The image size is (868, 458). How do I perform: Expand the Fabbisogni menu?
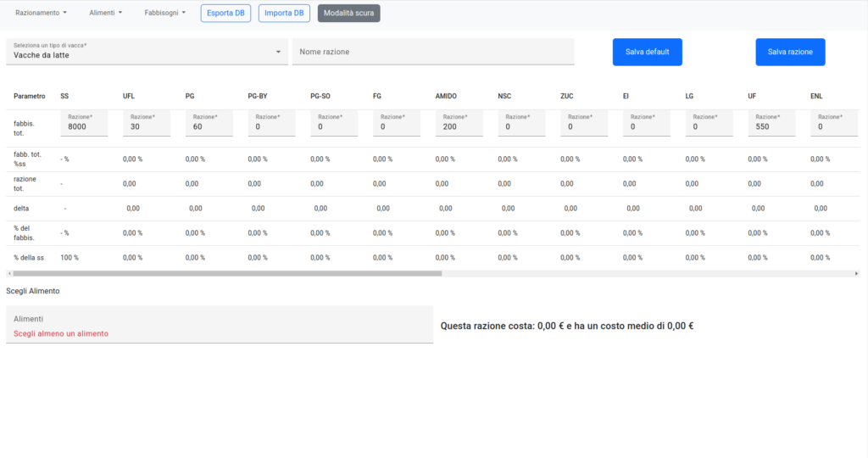click(x=165, y=13)
